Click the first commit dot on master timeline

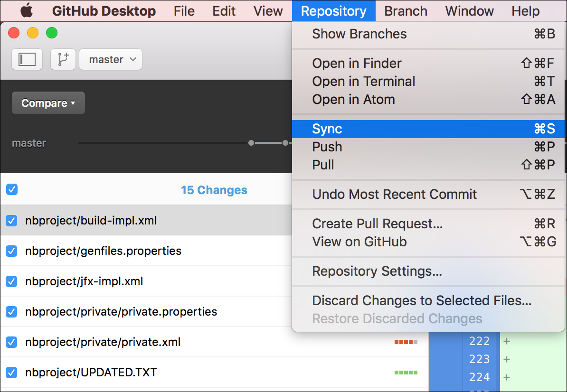click(251, 143)
